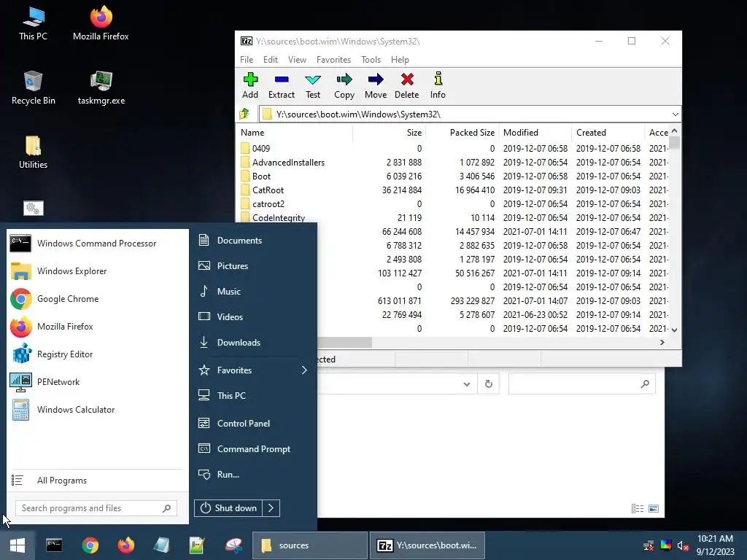Sort files by the Name column header
This screenshot has height=560, width=747.
coord(295,133)
